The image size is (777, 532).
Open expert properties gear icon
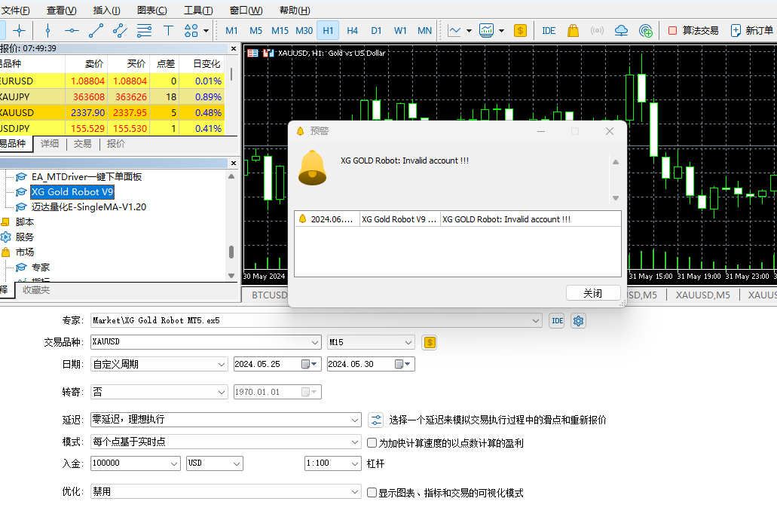pos(578,320)
